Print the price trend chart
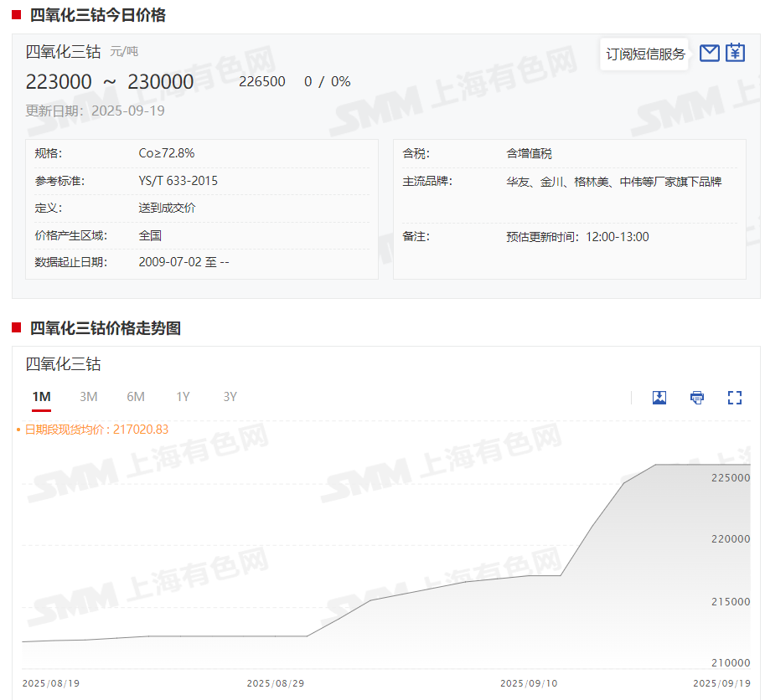The height and width of the screenshot is (700, 765). click(x=697, y=398)
